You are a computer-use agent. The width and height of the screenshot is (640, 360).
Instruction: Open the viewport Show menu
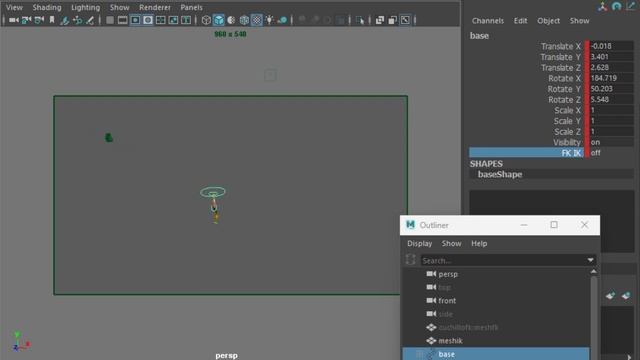point(119,7)
